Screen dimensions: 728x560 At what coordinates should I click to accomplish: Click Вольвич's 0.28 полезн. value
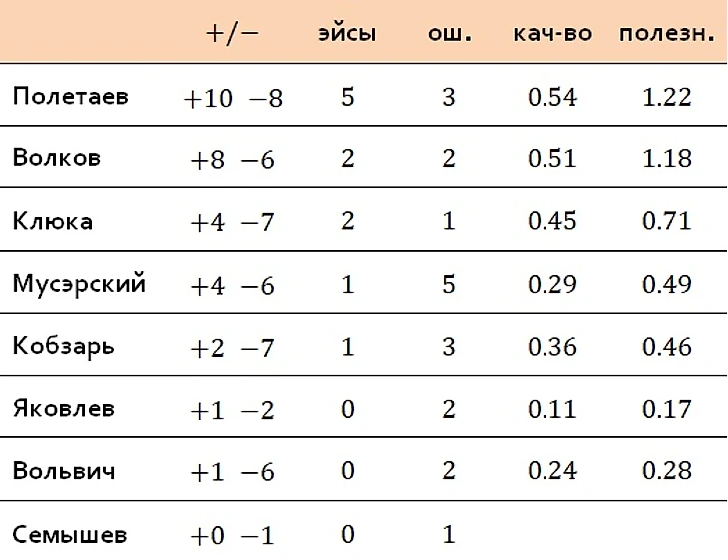coord(667,471)
